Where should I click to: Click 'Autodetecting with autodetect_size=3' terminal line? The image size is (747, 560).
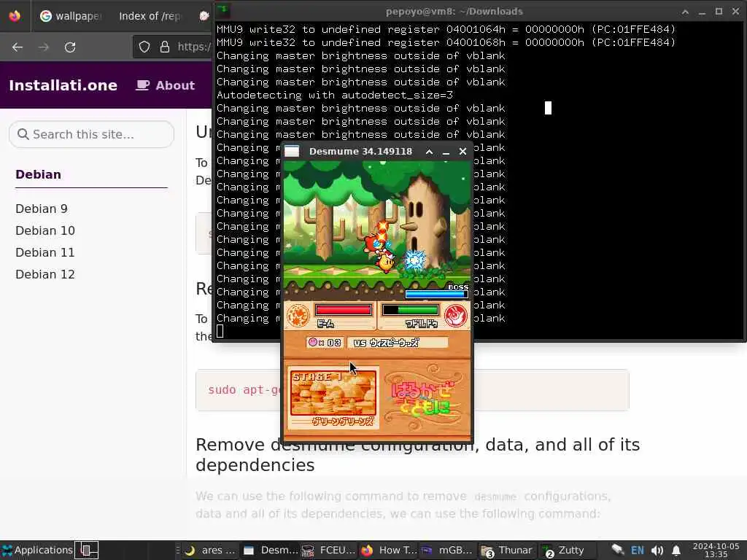point(335,95)
